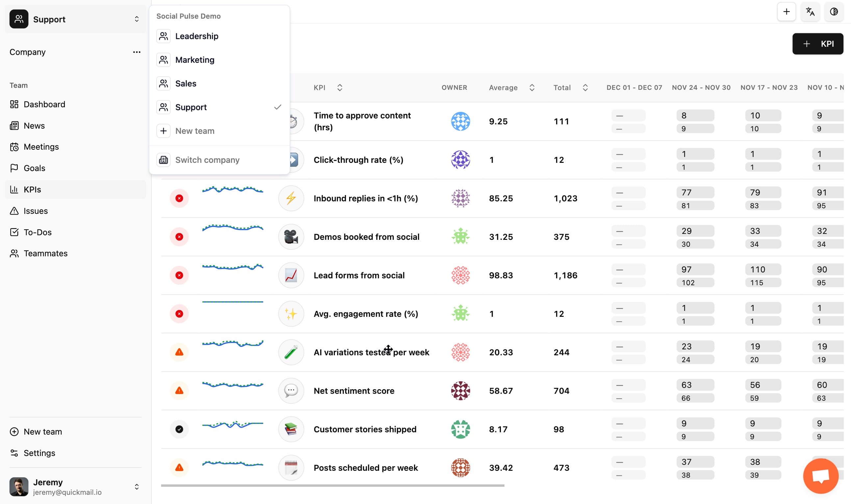
Task: Open the Meetings section
Action: point(41,146)
